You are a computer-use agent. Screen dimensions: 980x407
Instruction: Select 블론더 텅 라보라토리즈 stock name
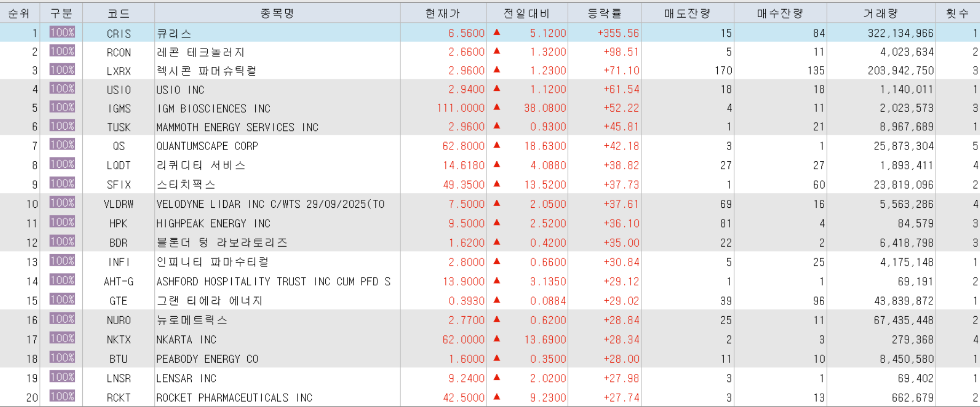222,242
